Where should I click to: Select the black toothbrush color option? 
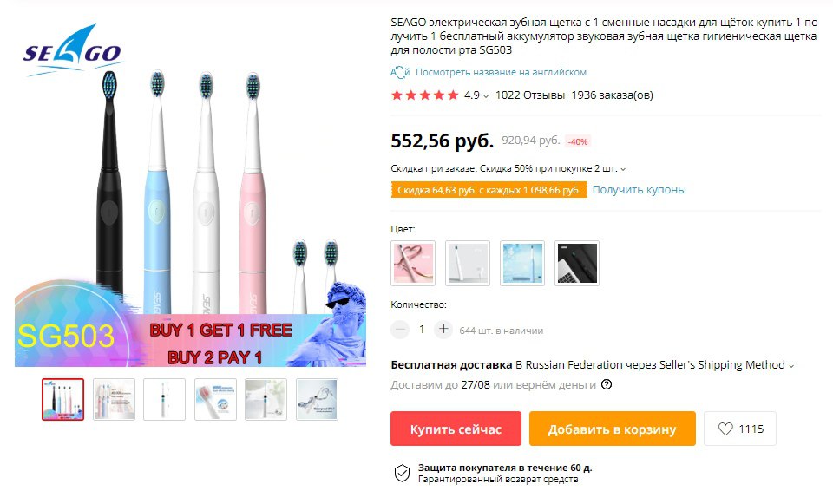(577, 263)
